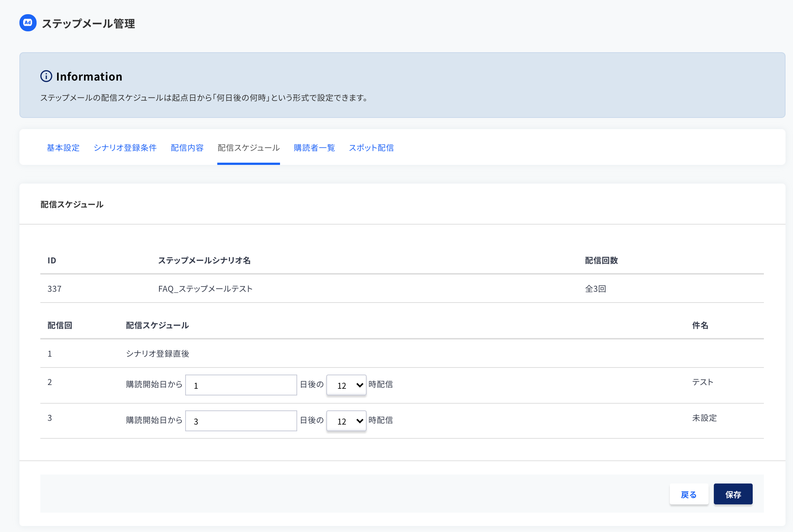The height and width of the screenshot is (532, 793).
Task: Open the スポット配信 tab
Action: pyautogui.click(x=371, y=148)
